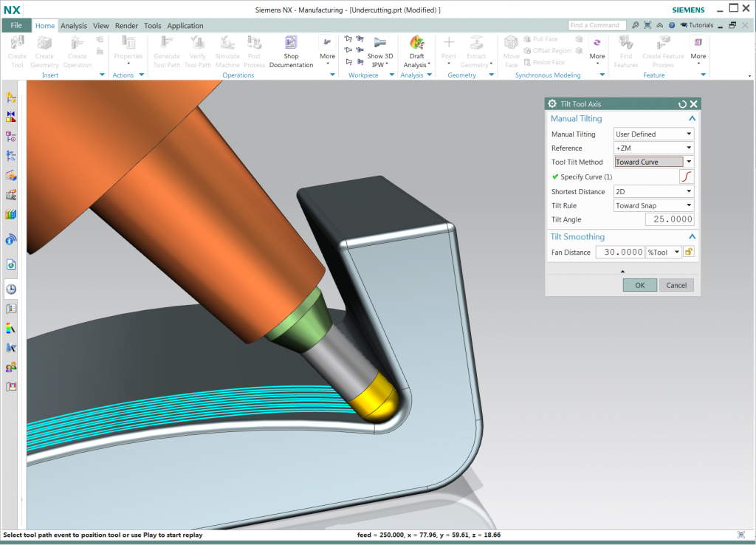Click the Specify Curve selection icon
Image resolution: width=756 pixels, height=545 pixels.
click(x=687, y=176)
